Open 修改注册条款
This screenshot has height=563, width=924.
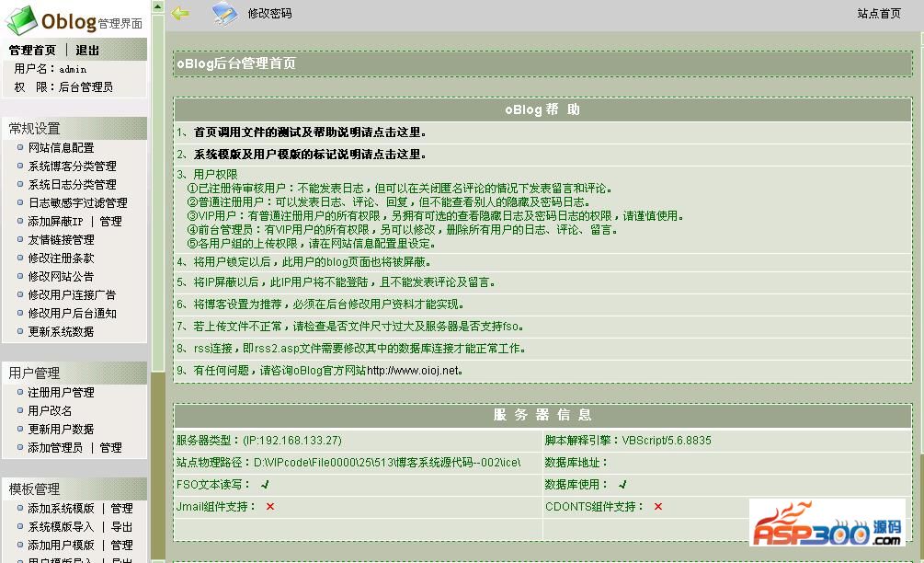click(x=62, y=259)
